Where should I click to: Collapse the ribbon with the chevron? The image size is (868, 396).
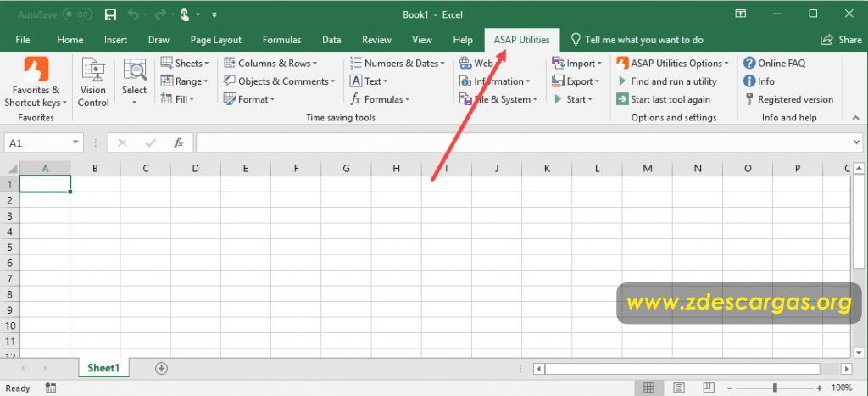click(x=856, y=117)
